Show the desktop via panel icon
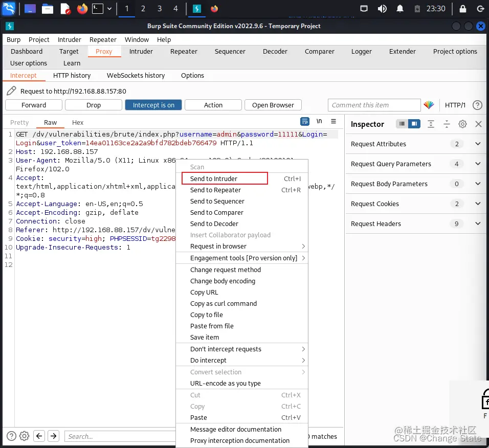The width and height of the screenshot is (489, 448). (x=30, y=9)
